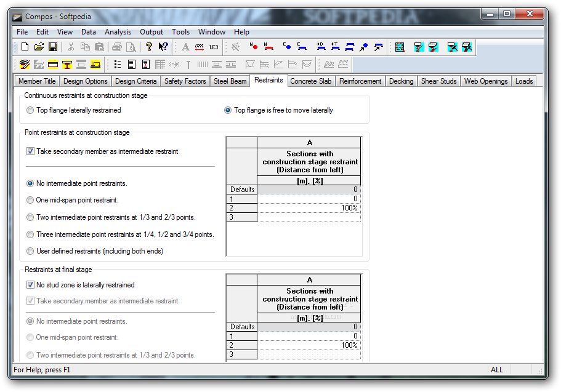This screenshot has width=561, height=392.
Task: Click the single beam red check analysis icon
Action: (x=419, y=47)
